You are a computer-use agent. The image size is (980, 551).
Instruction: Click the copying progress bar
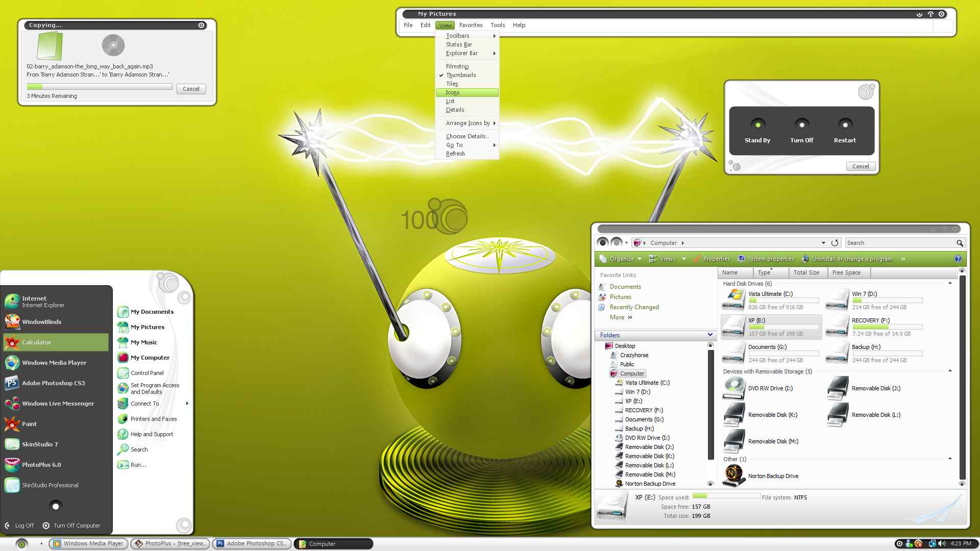(x=100, y=87)
